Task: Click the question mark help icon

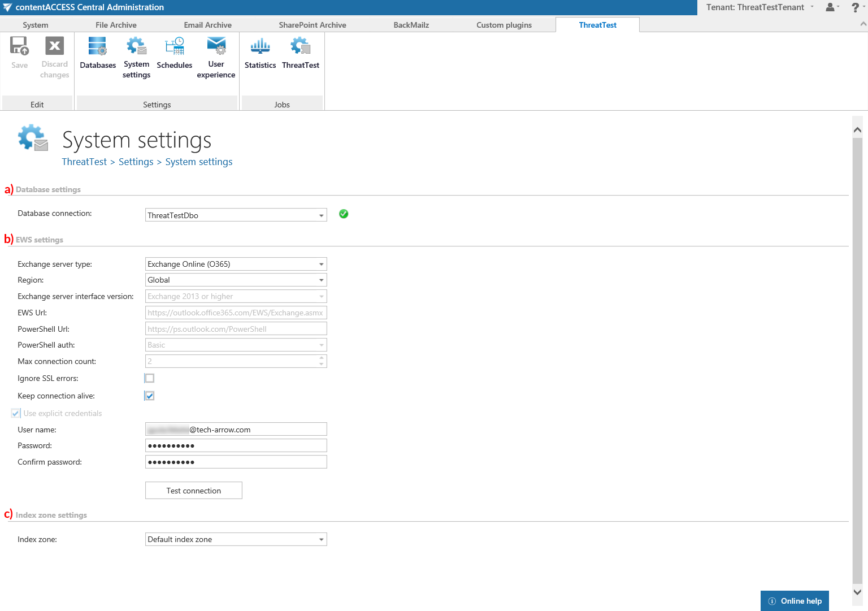Action: click(x=855, y=7)
